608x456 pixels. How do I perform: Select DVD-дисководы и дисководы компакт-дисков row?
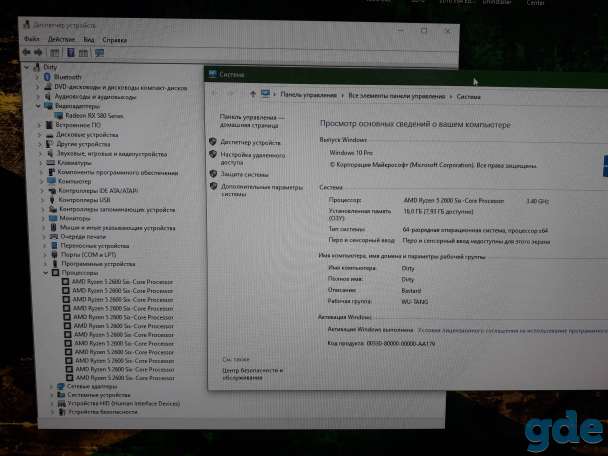coord(121,88)
